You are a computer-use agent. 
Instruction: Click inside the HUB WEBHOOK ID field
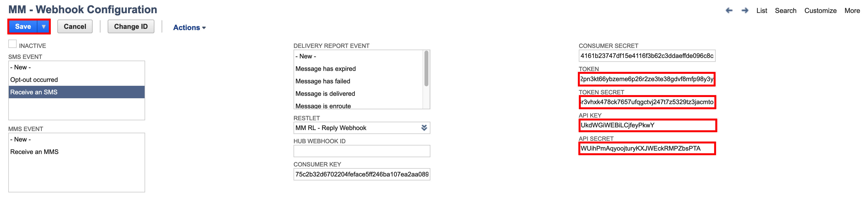(x=361, y=151)
